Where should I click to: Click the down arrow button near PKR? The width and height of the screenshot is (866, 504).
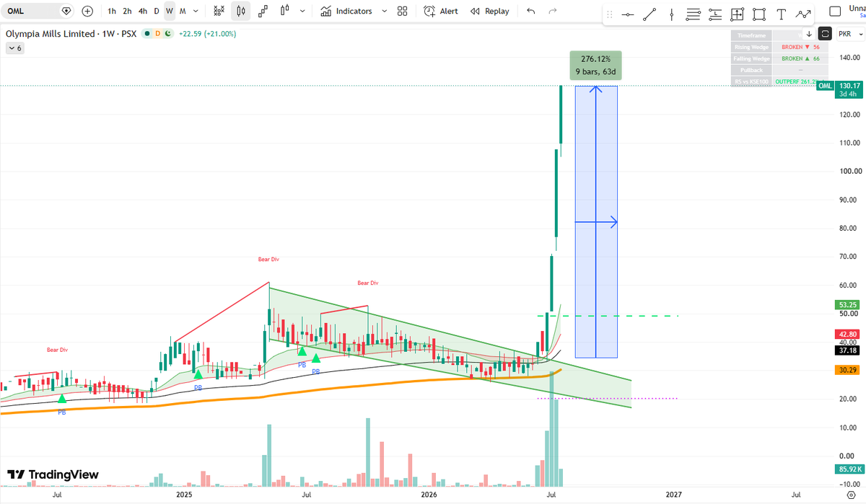coord(809,34)
